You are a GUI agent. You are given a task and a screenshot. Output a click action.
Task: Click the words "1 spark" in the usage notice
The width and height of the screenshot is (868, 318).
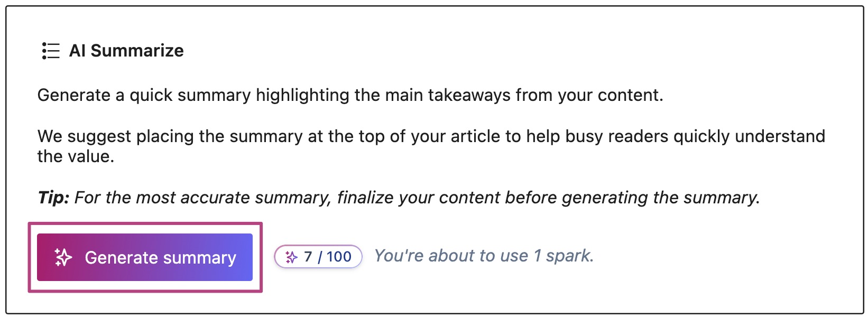pos(562,256)
